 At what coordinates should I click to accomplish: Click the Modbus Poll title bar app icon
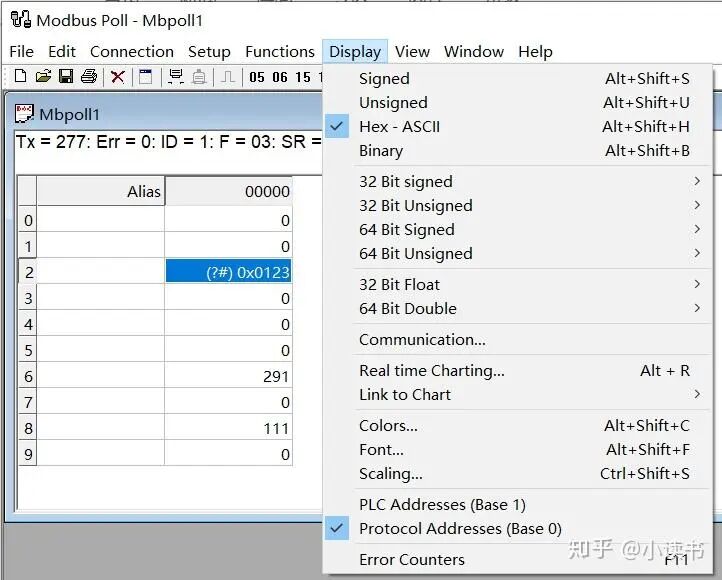pyautogui.click(x=21, y=20)
